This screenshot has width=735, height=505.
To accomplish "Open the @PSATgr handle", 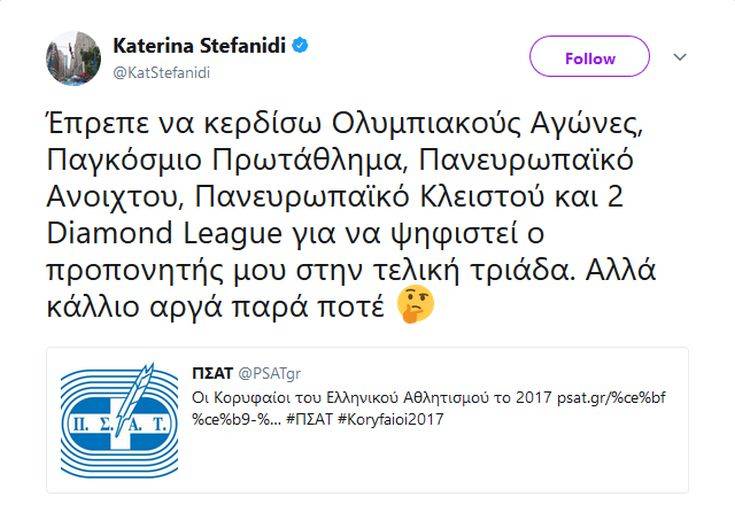I will (269, 373).
